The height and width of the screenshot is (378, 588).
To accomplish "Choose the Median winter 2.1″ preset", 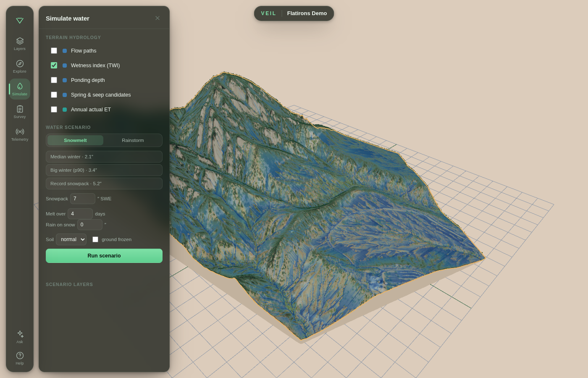I will [104, 157].
